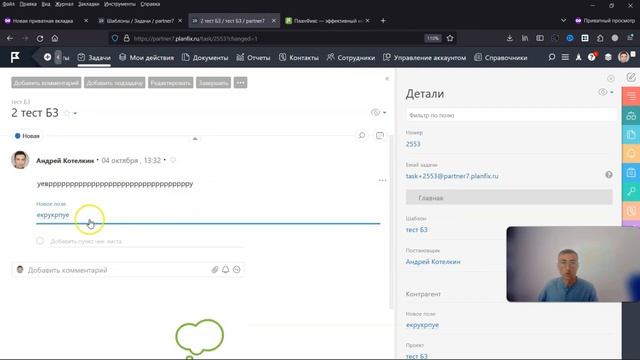This screenshot has width=640, height=360.
Task: Open Контакты navigation tab
Action: 299,58
